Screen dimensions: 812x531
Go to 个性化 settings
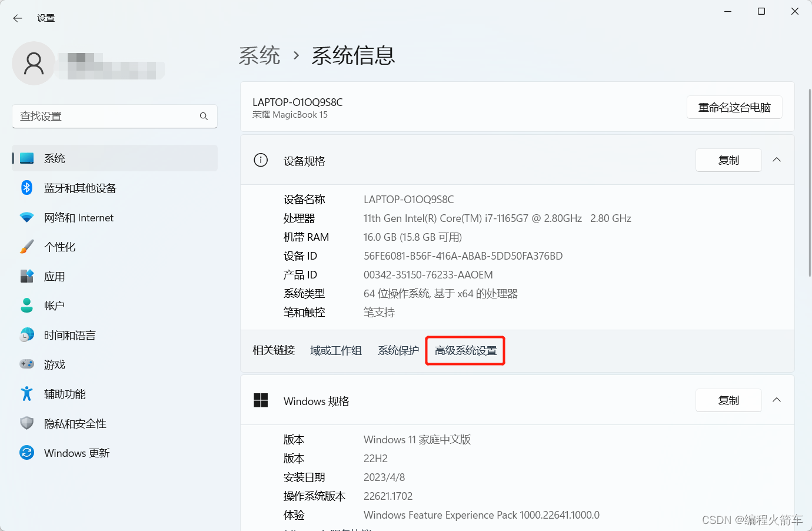pos(115,247)
